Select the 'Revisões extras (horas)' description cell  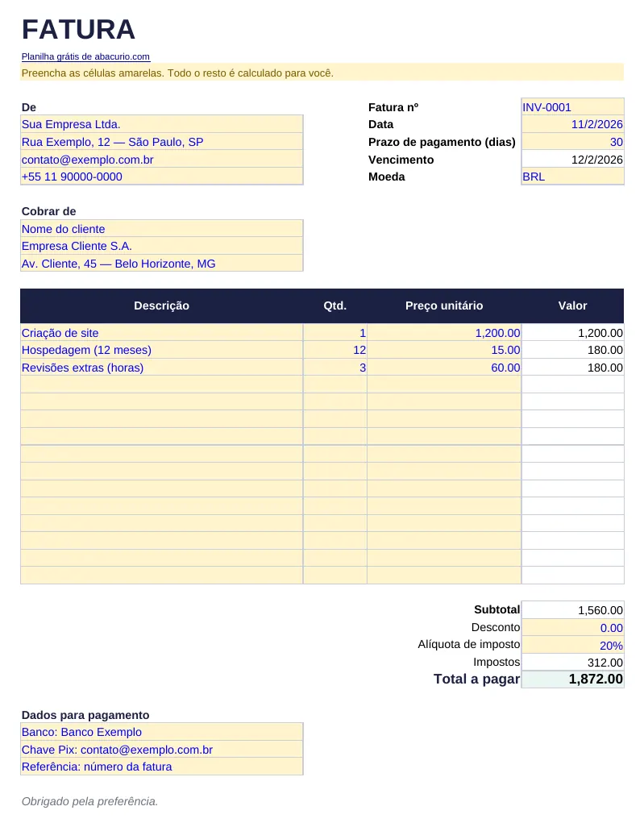tap(162, 367)
